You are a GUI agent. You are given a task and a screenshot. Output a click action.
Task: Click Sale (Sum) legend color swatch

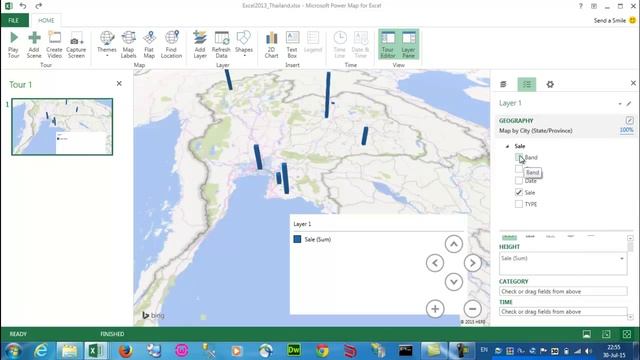(x=297, y=239)
